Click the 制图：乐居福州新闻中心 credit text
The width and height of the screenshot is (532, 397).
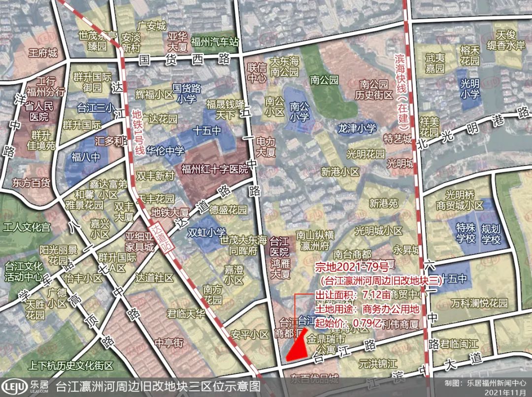(x=486, y=383)
